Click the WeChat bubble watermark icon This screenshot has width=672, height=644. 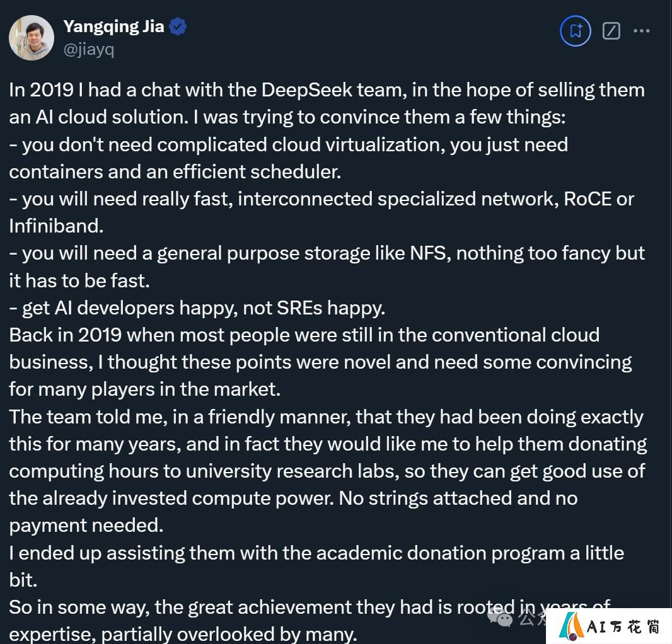coord(500,618)
